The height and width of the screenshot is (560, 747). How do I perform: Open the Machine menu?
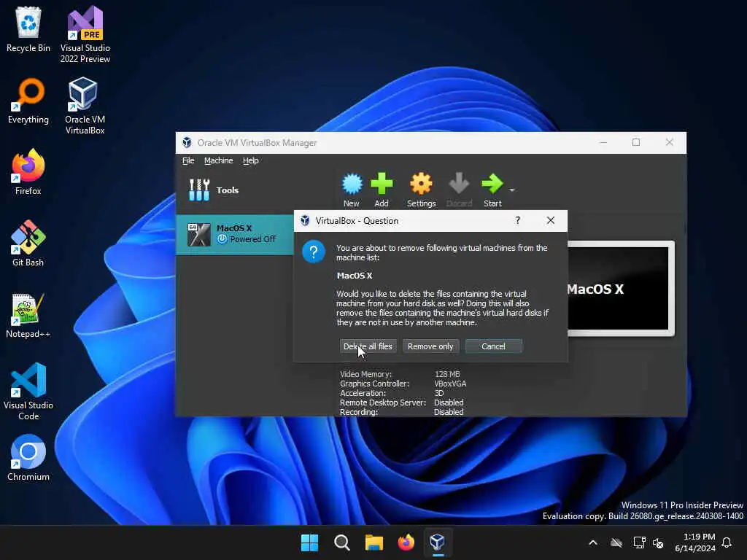[219, 160]
